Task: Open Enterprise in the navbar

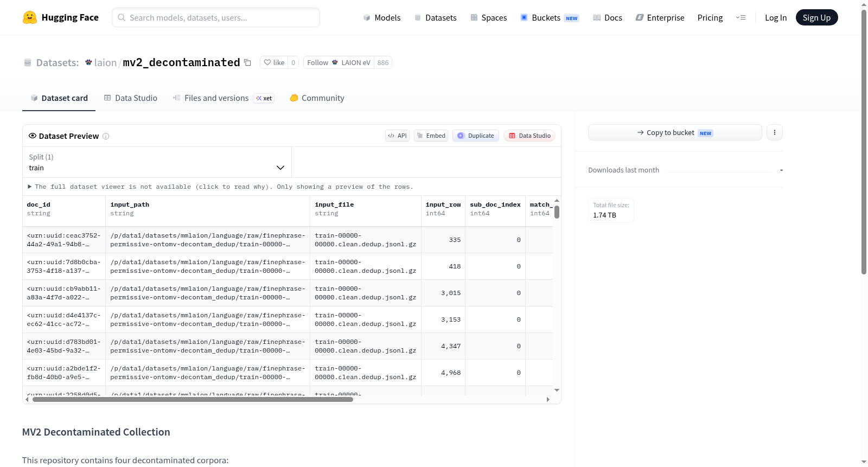Action: (x=660, y=17)
